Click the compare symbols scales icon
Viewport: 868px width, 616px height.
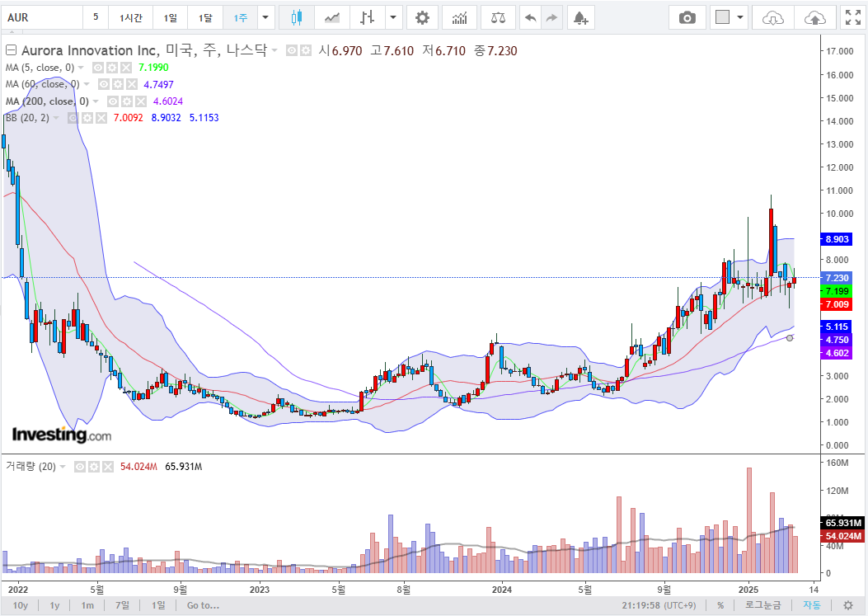[498, 17]
